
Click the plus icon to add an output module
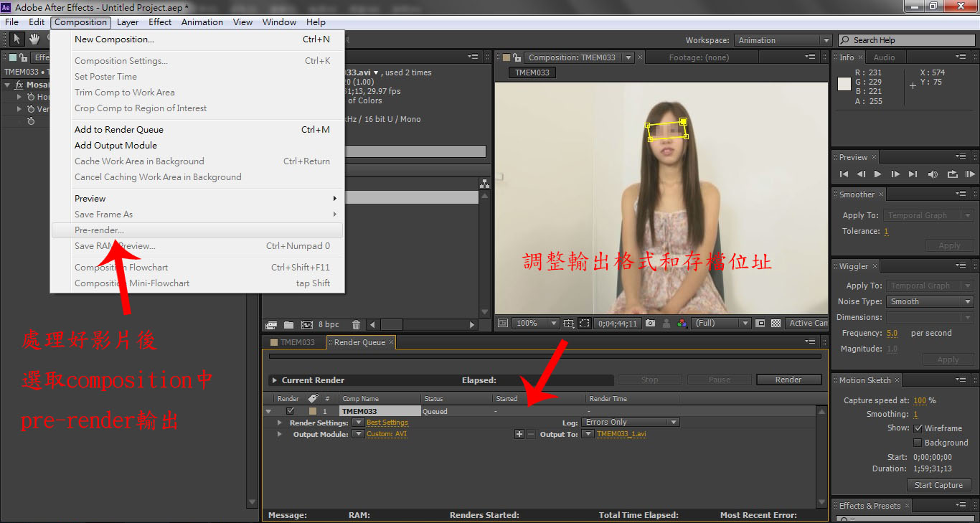pyautogui.click(x=519, y=434)
